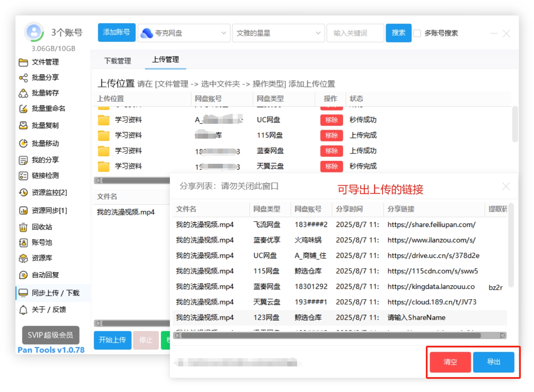Open 链接检测 link check icon
534x392 pixels.
pyautogui.click(x=23, y=176)
